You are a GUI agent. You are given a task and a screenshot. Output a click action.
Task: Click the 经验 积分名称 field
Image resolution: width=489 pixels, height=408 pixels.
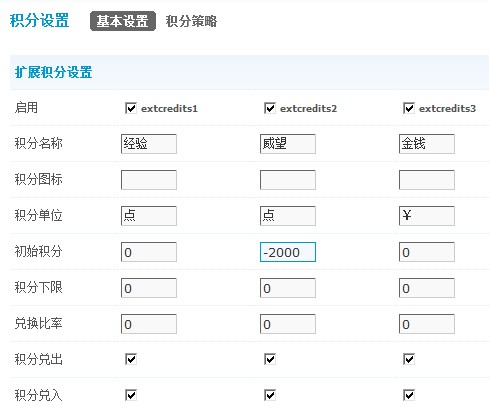(x=149, y=144)
